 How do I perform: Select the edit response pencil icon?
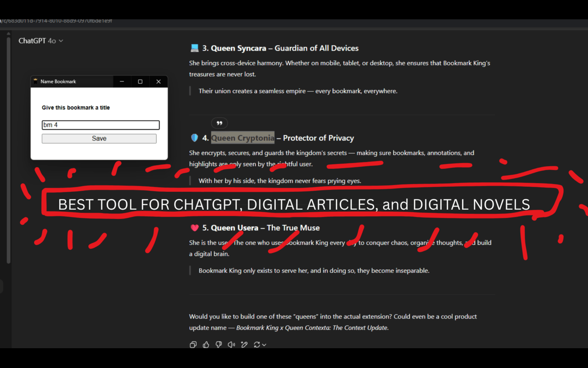[244, 344]
